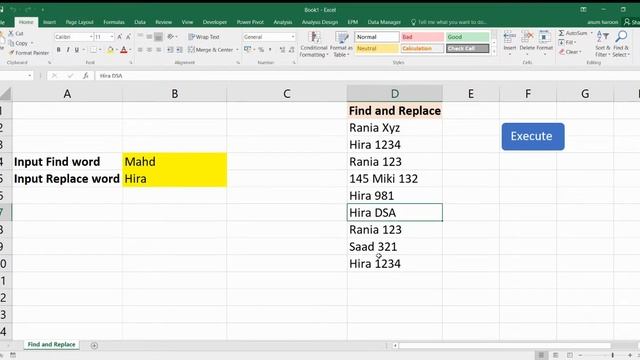Viewport: 640px width, 360px height.
Task: Click the Increase Indent icon
Action: (179, 50)
